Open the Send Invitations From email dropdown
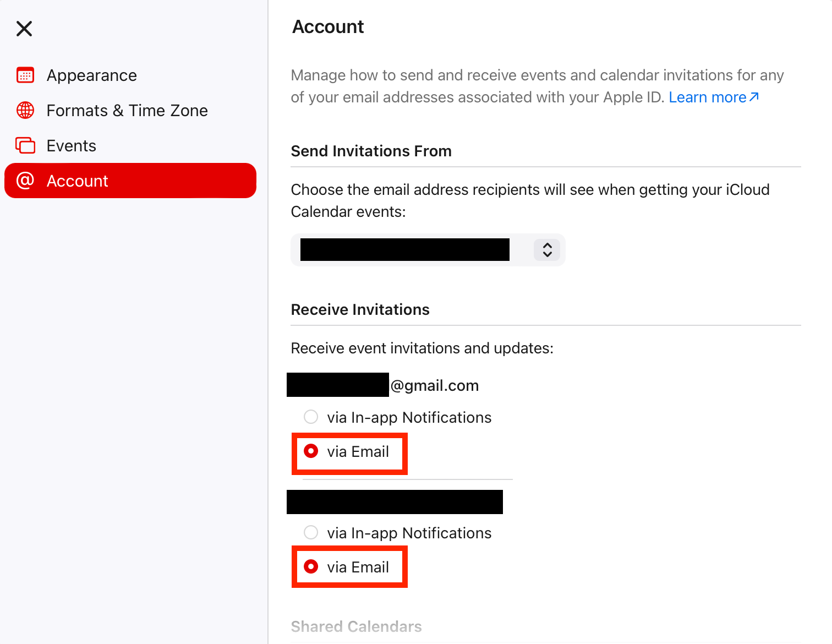 pyautogui.click(x=428, y=250)
